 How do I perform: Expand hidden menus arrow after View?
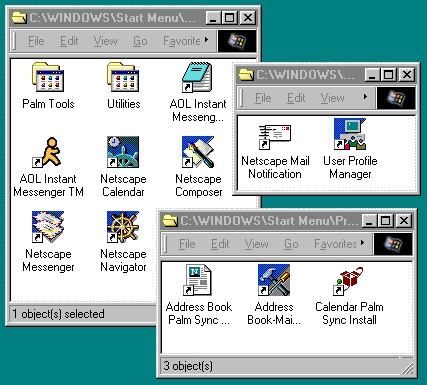point(365,97)
